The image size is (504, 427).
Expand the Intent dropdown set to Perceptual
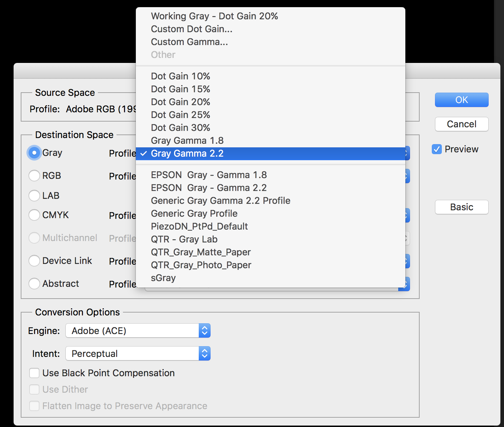(138, 354)
